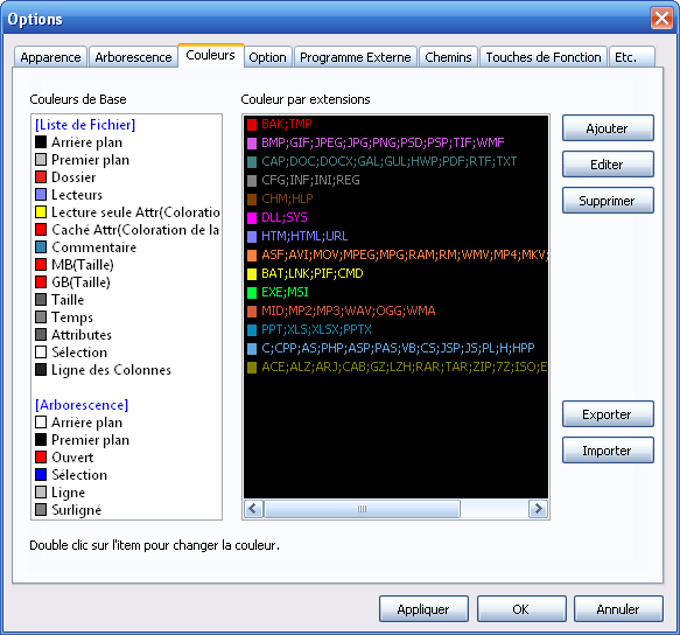Image resolution: width=680 pixels, height=635 pixels.
Task: Select the BAT;LNK;PIF;CMD row
Action: coord(396,273)
